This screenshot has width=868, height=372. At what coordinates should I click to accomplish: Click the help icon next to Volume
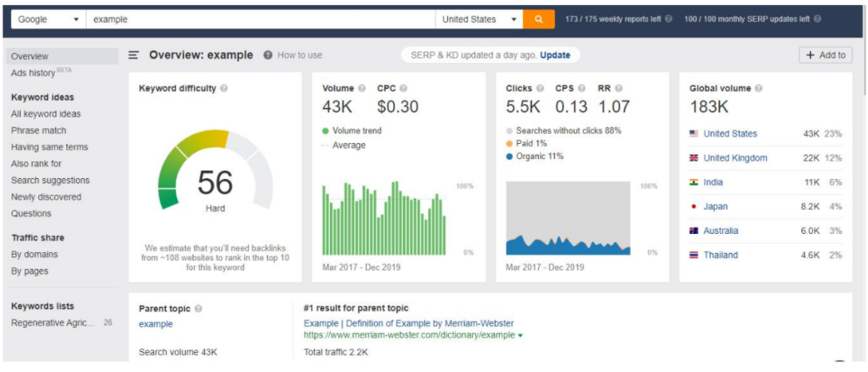[362, 88]
